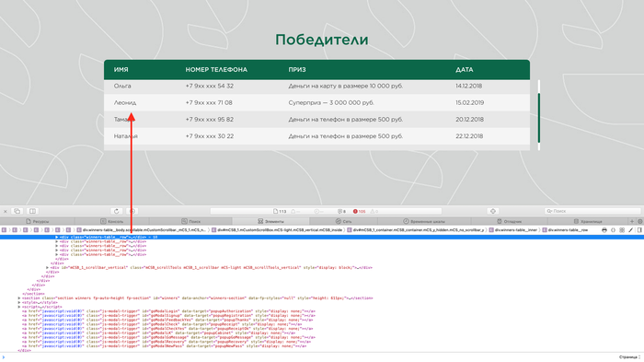The height and width of the screenshot is (362, 644).
Task: Open the Поиск tab
Action: click(191, 221)
